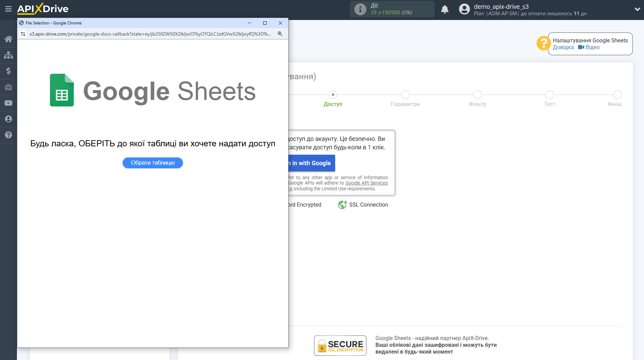
Task: Select the Доступ step in wizard
Action: [x=333, y=99]
